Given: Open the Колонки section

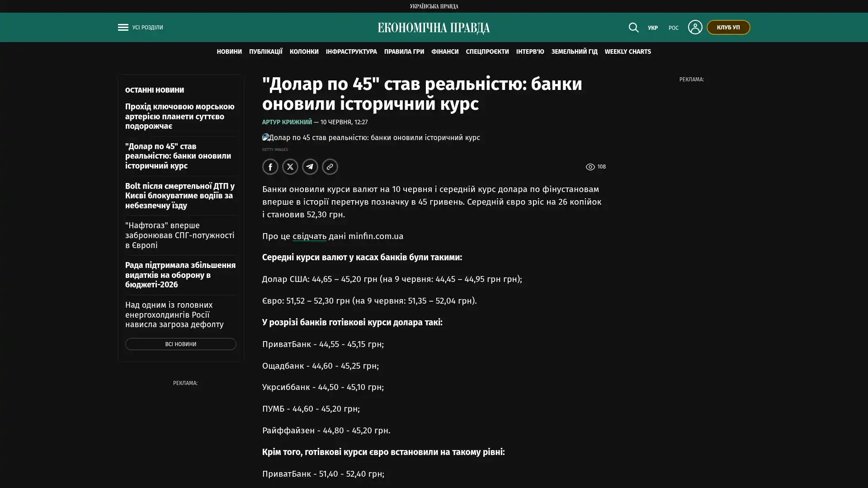Looking at the screenshot, I should 304,52.
